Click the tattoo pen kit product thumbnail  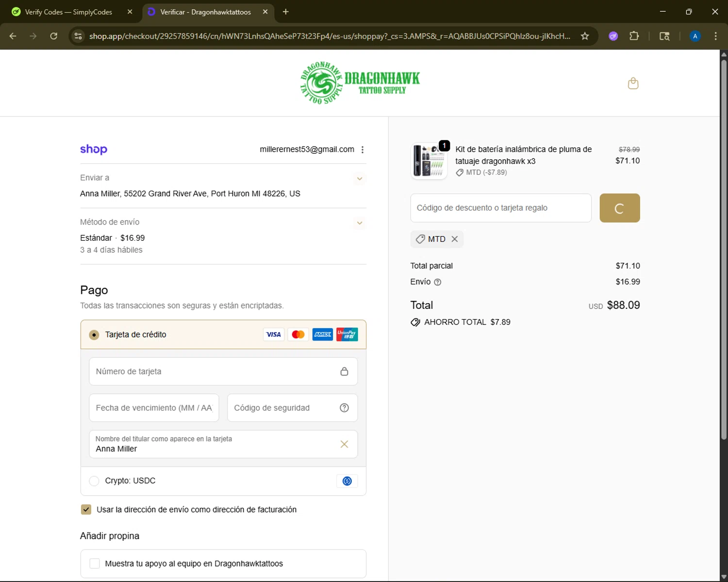pyautogui.click(x=429, y=161)
